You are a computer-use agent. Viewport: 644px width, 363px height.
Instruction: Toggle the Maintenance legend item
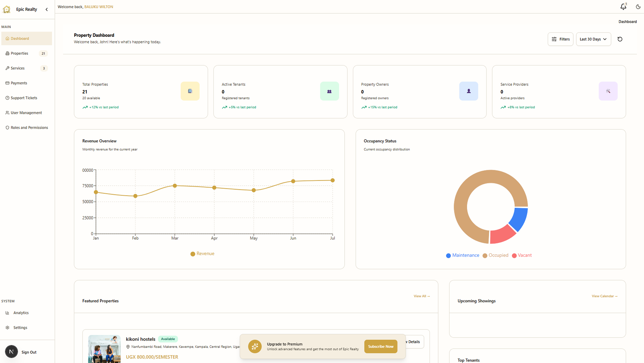pos(463,255)
